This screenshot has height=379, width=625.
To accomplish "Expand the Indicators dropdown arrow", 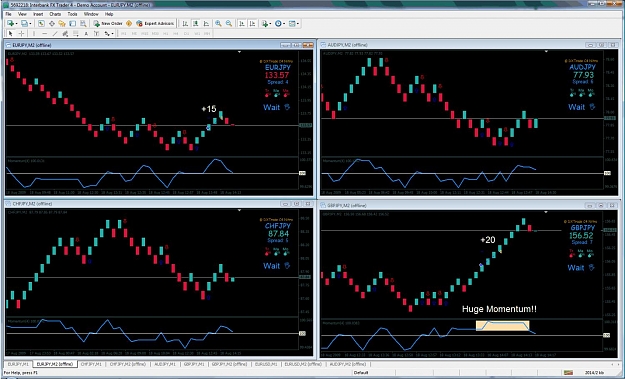I will (x=270, y=24).
